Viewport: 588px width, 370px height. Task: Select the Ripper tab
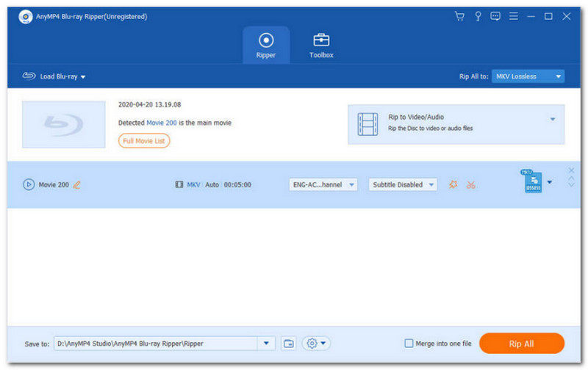[266, 45]
